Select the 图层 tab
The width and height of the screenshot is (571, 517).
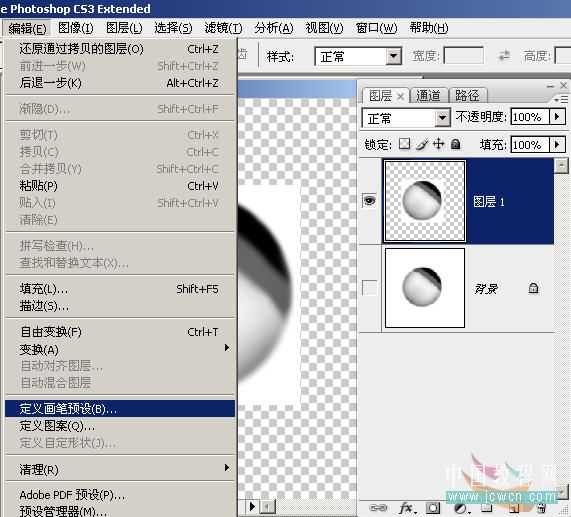tap(381, 96)
